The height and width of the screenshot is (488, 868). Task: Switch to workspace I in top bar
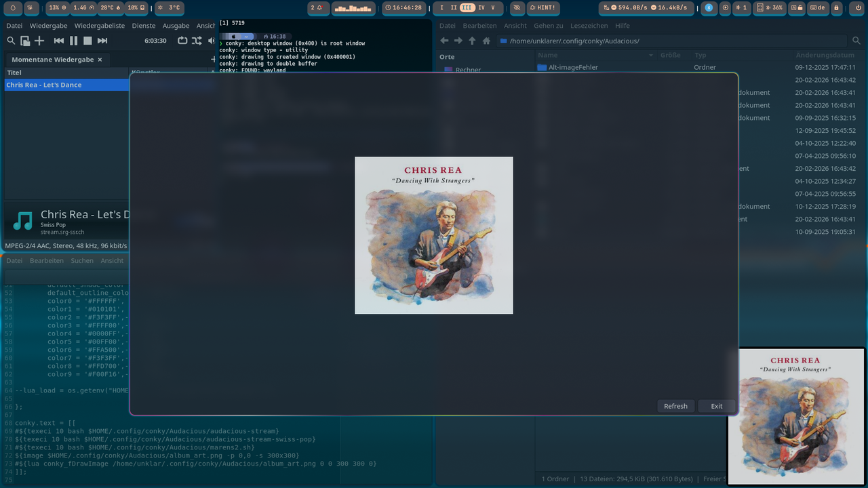pyautogui.click(x=442, y=7)
